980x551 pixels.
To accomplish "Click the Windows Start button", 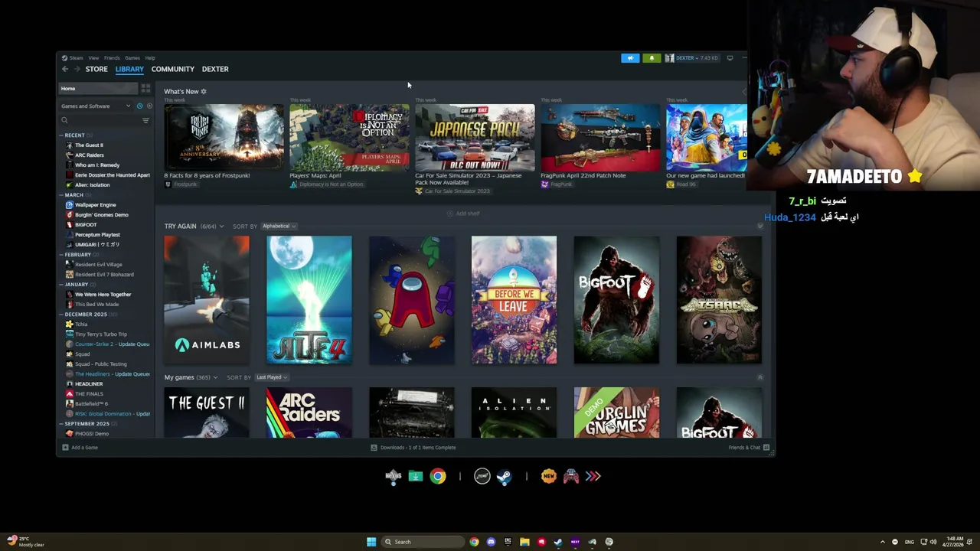I will click(371, 542).
